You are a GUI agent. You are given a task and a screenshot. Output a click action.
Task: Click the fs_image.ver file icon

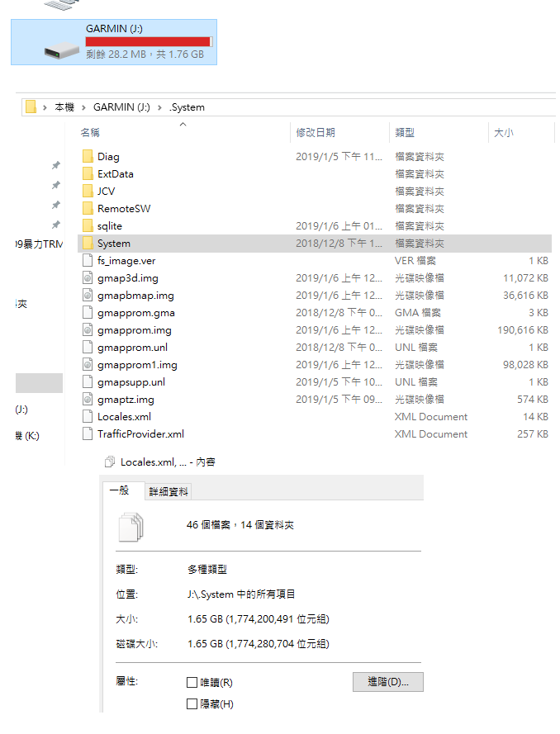[x=88, y=260]
